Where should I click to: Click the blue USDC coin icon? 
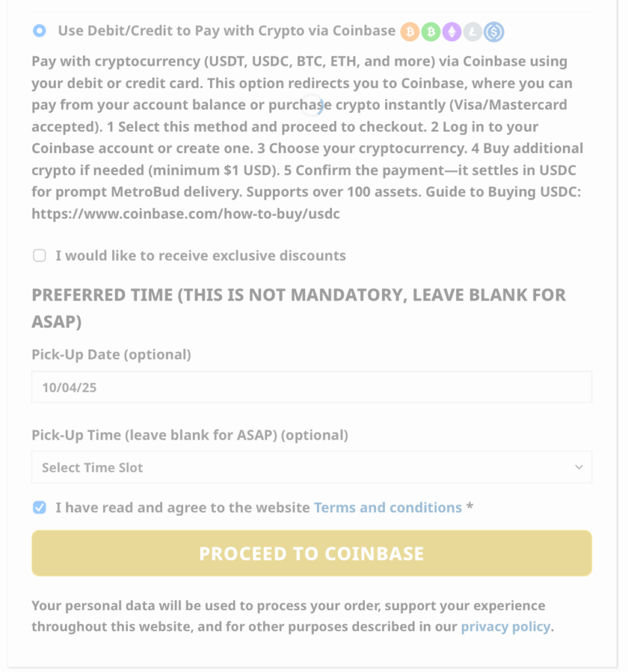(493, 31)
